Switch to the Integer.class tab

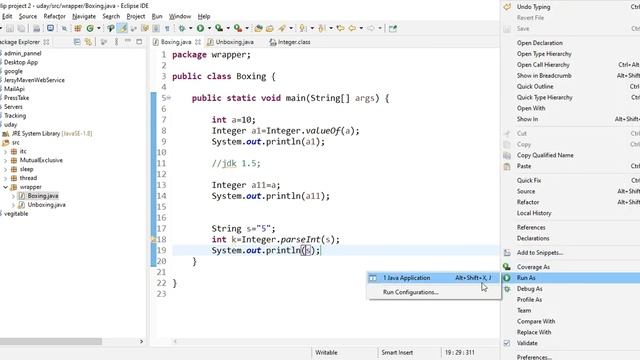click(x=290, y=42)
